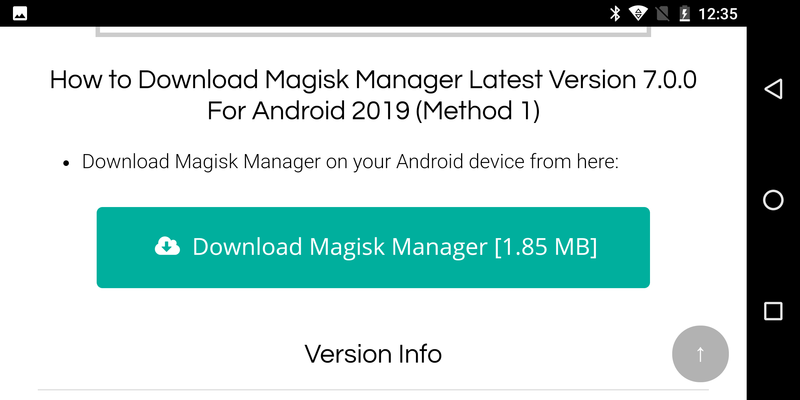Click the cloud download icon
The image size is (800, 400).
167,246
